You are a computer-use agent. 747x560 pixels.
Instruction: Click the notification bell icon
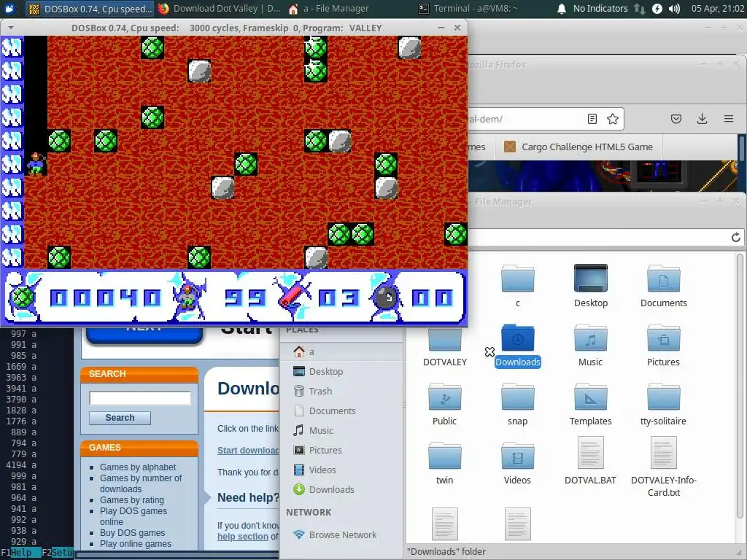[x=562, y=9]
